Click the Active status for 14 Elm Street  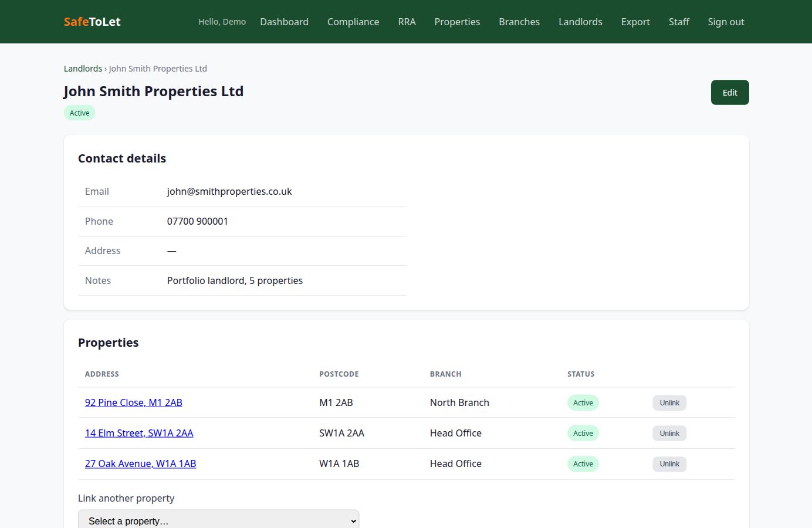click(x=583, y=433)
